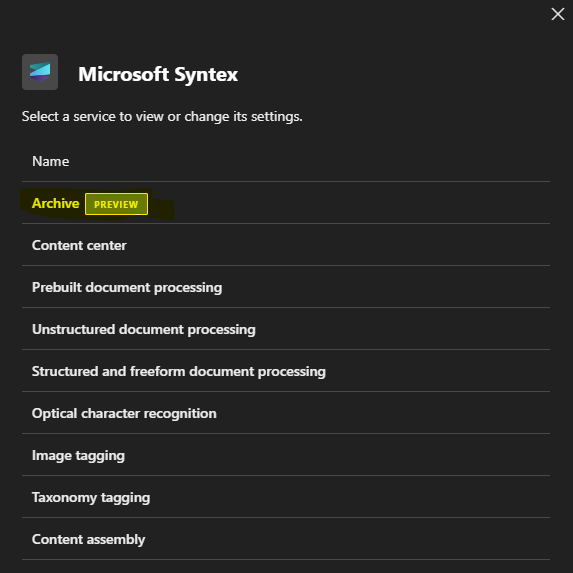Click the PREVIEW badge beside Archive
This screenshot has height=573, width=573.
[x=116, y=204]
